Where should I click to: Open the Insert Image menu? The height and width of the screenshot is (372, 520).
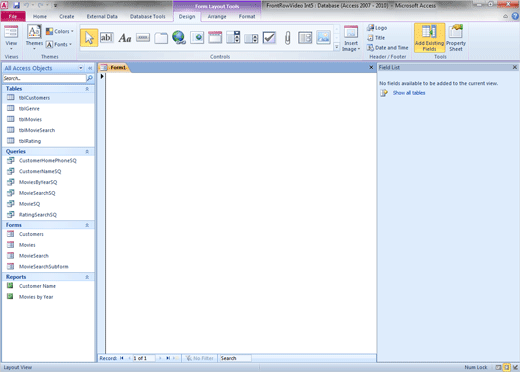point(351,39)
